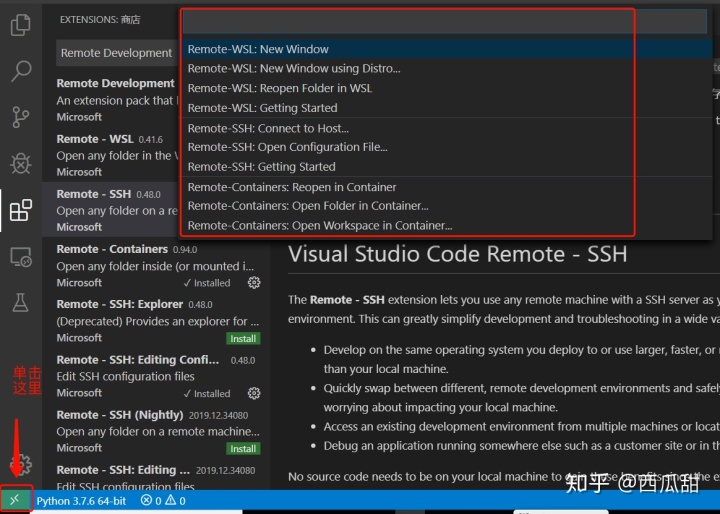Select the Extensions view icon

[x=21, y=210]
